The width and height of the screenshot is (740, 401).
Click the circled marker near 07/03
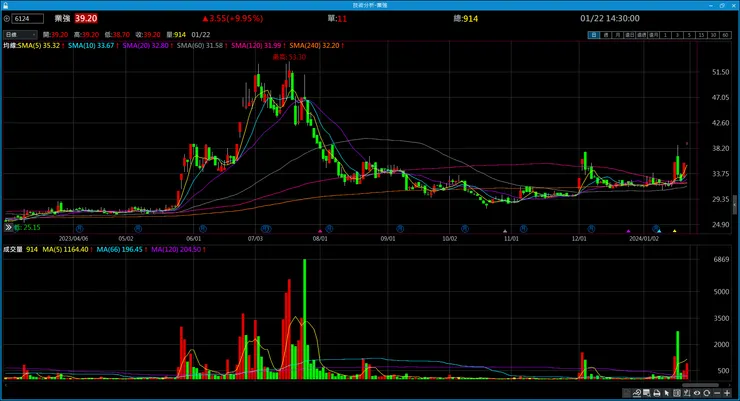[266, 229]
